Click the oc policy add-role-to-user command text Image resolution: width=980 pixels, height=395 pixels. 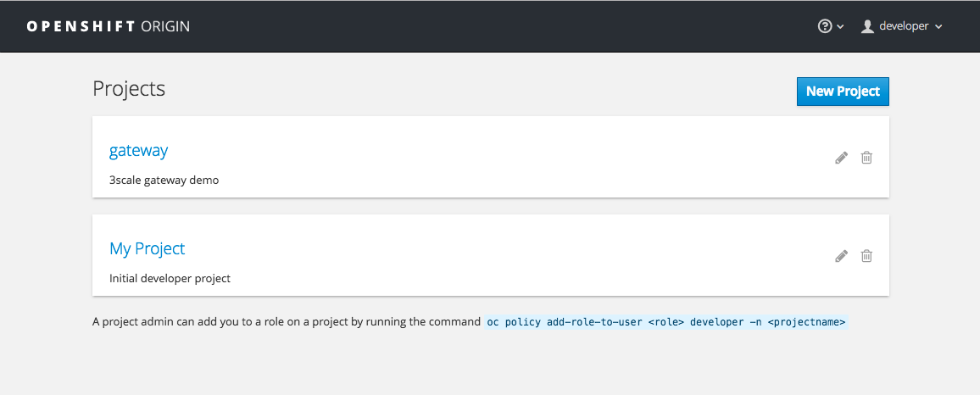(x=665, y=322)
